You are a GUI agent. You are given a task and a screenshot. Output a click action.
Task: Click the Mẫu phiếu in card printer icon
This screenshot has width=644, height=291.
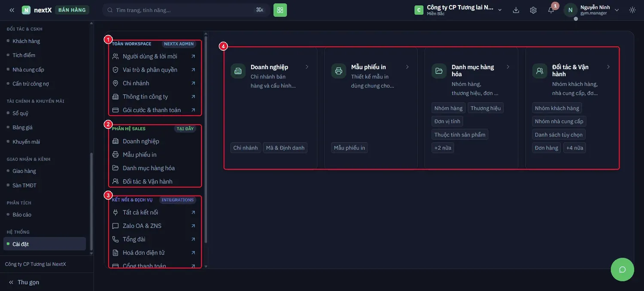[x=339, y=71]
